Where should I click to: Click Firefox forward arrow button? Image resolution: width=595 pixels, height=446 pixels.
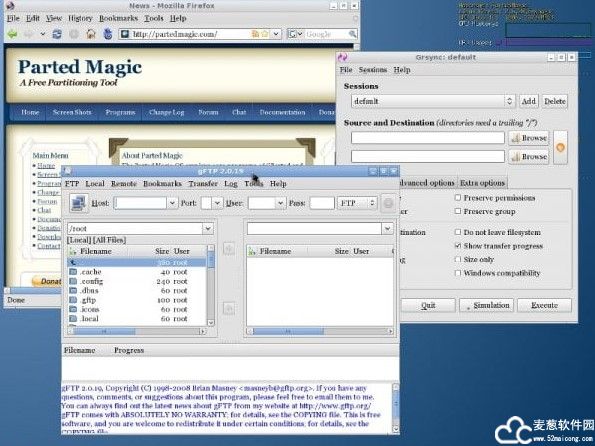(29, 34)
